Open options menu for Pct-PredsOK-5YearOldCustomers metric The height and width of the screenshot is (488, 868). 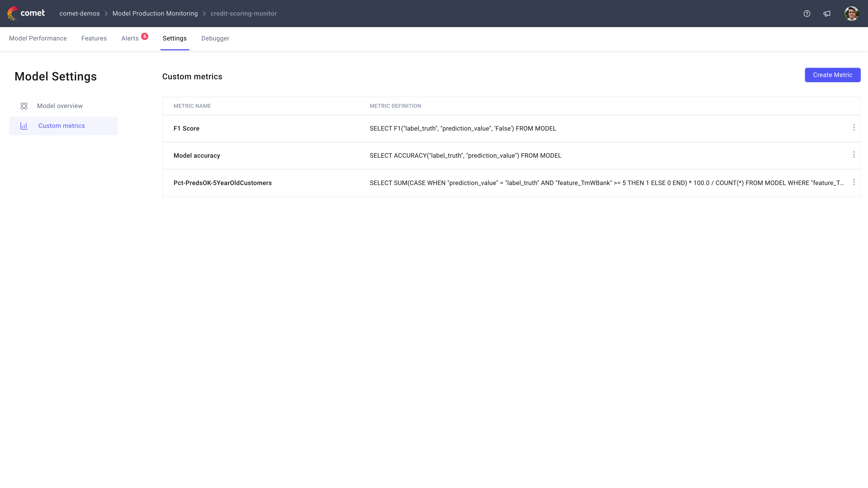[x=854, y=182]
